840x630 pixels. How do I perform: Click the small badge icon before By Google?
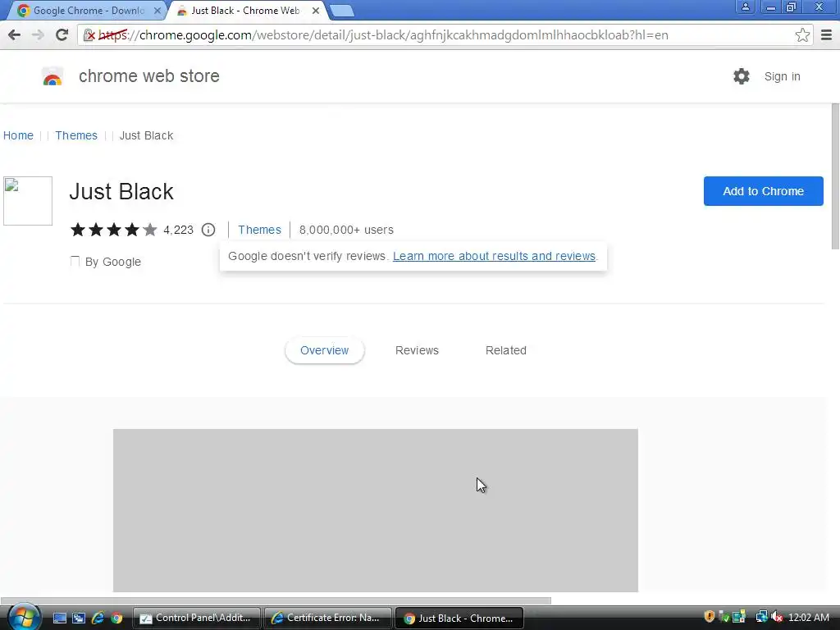tap(75, 261)
